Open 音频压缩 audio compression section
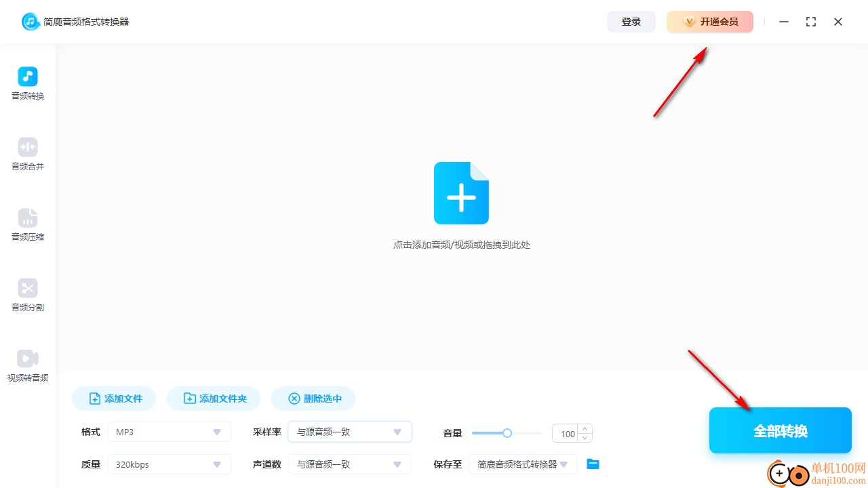The width and height of the screenshot is (868, 488). [x=28, y=225]
